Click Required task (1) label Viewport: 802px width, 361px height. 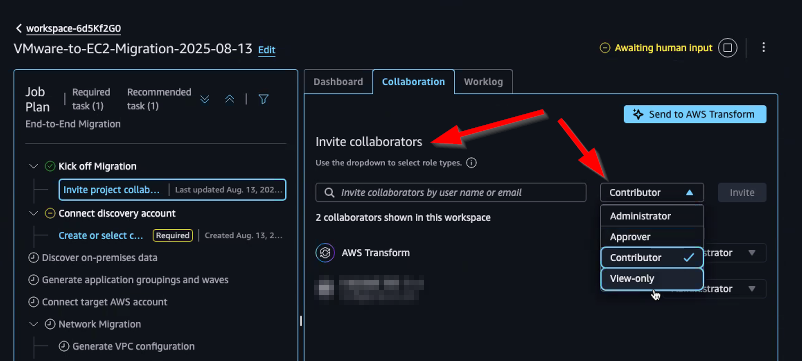(x=91, y=99)
